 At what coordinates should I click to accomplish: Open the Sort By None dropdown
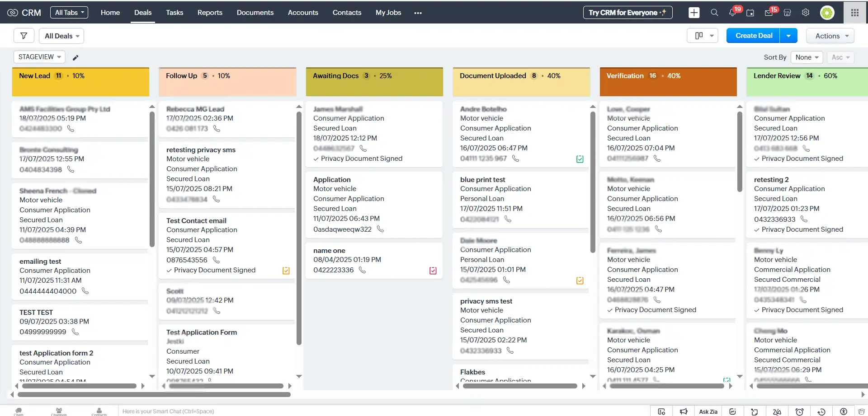tap(807, 57)
